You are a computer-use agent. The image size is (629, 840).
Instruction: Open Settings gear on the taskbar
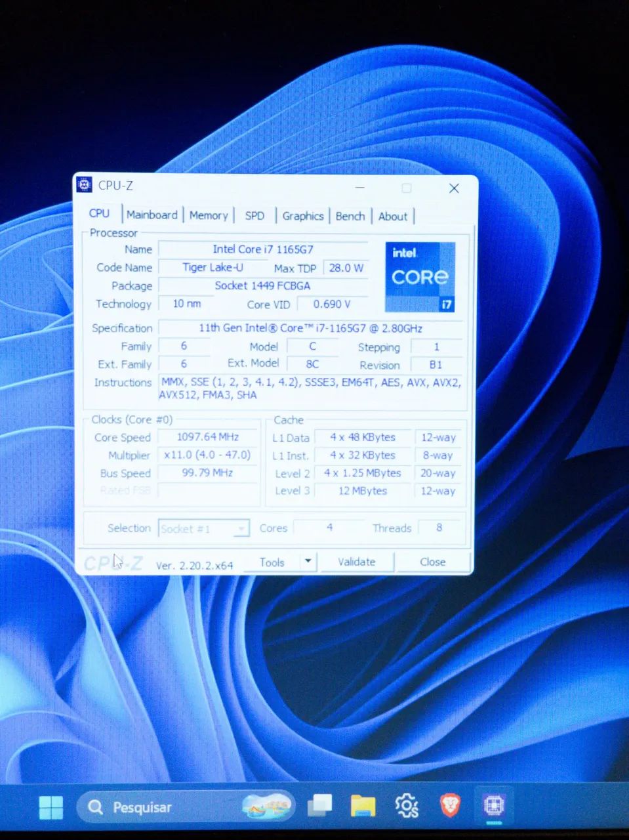click(407, 806)
